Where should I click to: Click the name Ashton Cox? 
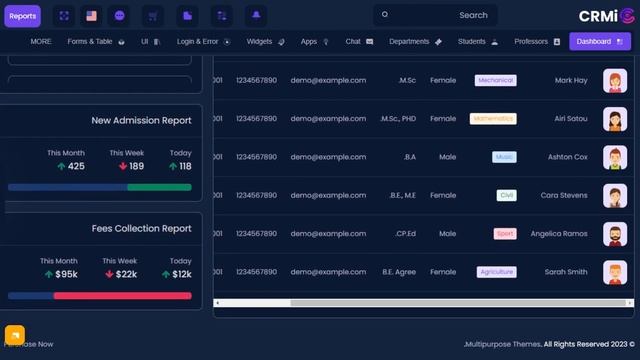568,157
